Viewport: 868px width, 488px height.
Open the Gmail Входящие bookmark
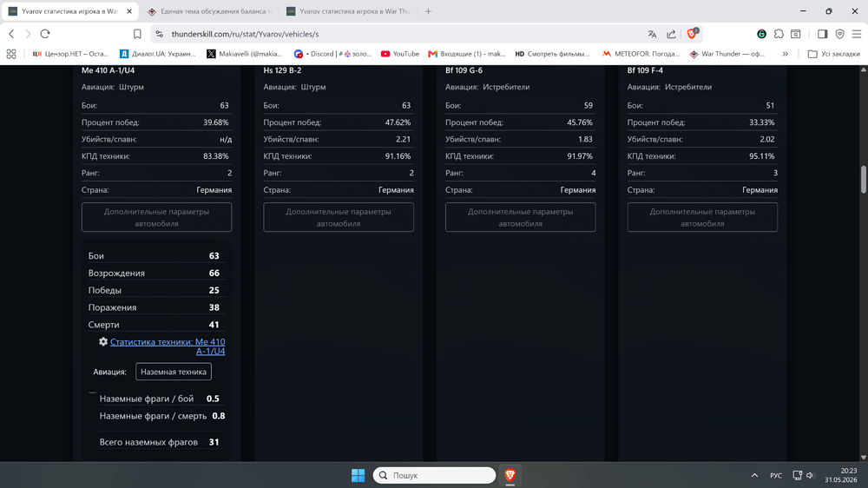467,54
